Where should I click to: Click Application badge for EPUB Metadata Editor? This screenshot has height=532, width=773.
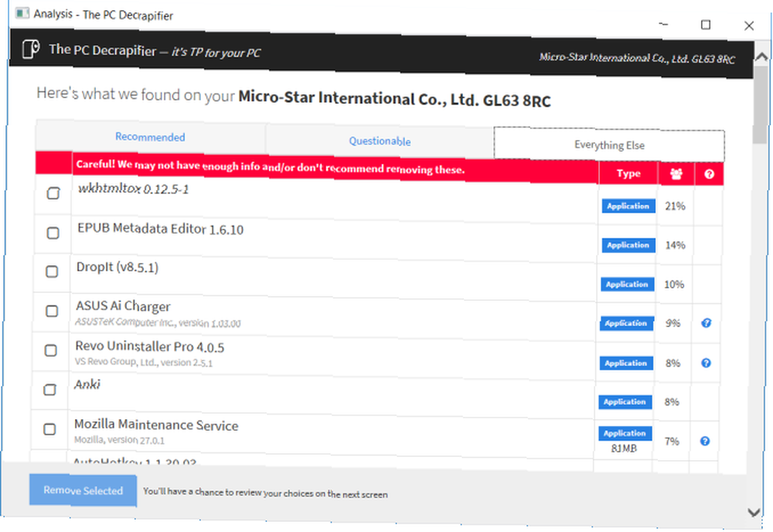pyautogui.click(x=628, y=245)
